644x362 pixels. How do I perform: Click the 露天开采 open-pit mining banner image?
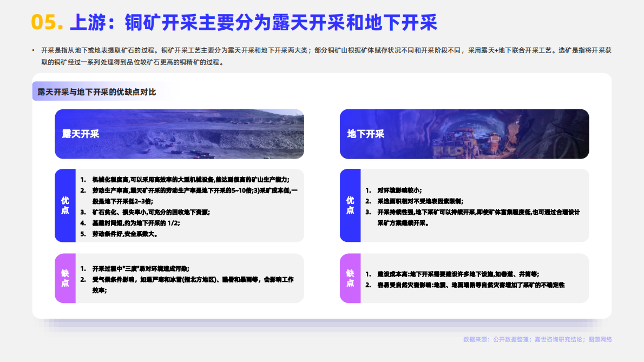click(180, 134)
